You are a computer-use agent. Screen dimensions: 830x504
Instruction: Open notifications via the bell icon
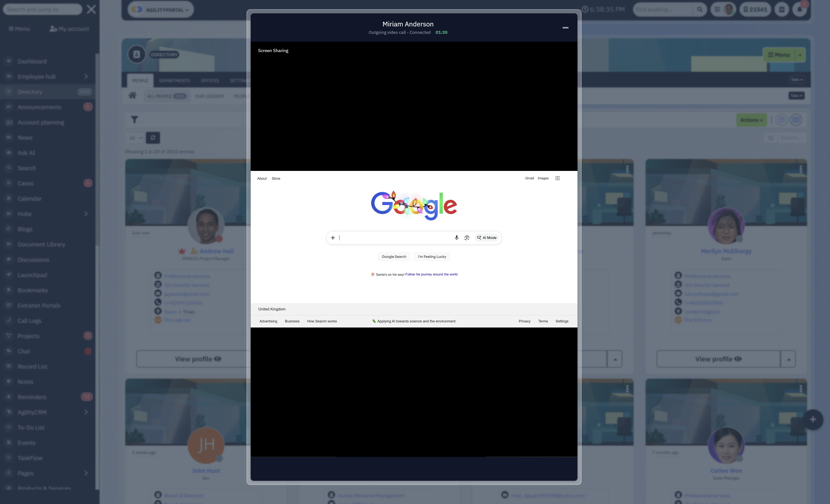[x=800, y=9]
